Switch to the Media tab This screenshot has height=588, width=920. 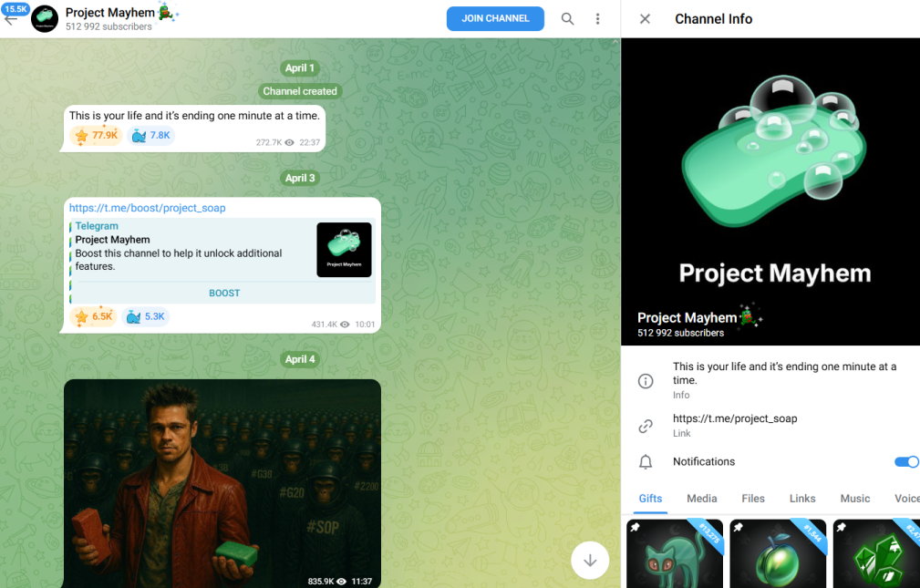702,499
